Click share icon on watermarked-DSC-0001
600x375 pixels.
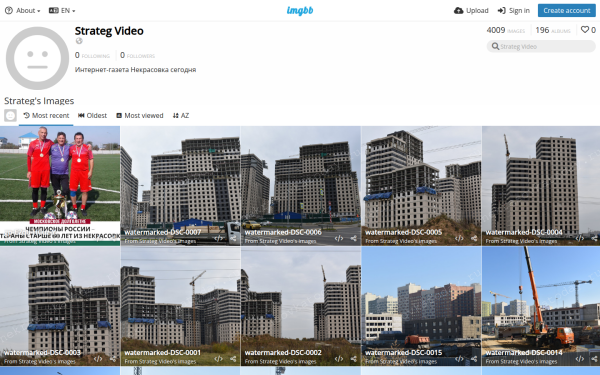[x=233, y=359]
